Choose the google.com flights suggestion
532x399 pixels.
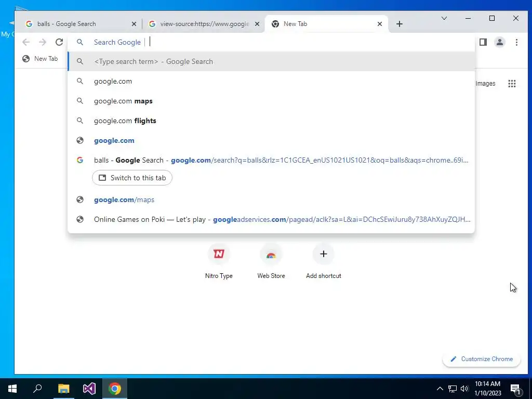(271, 121)
